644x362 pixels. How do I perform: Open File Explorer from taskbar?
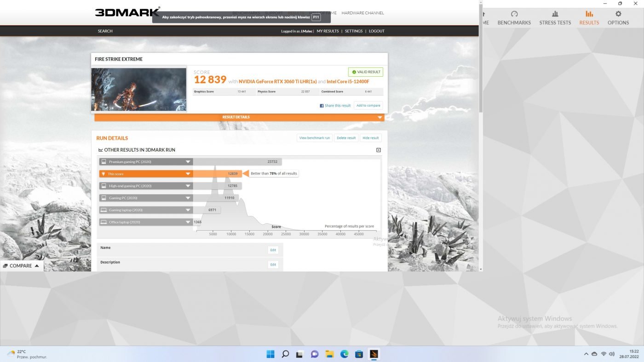329,354
